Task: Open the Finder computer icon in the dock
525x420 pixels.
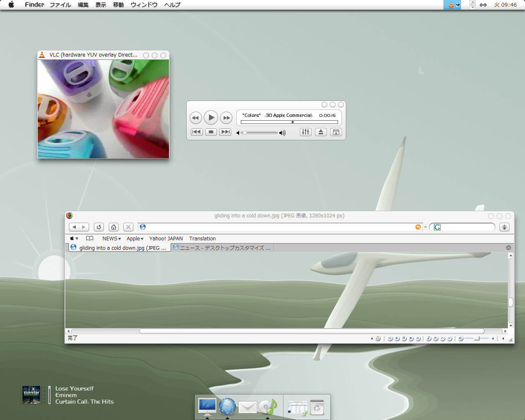Action: [207, 406]
